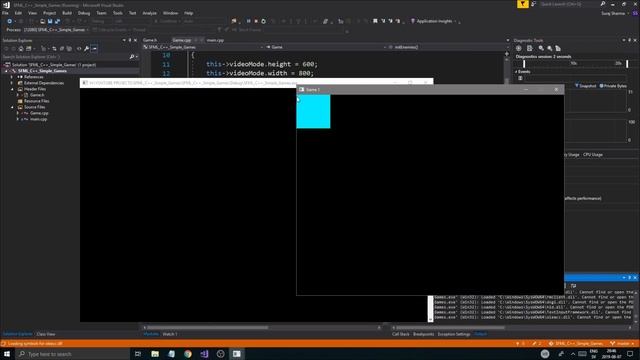Screen dimensions: 640x360
Task: Toggle pin on Diagnostic Tools panel
Action: (629, 40)
